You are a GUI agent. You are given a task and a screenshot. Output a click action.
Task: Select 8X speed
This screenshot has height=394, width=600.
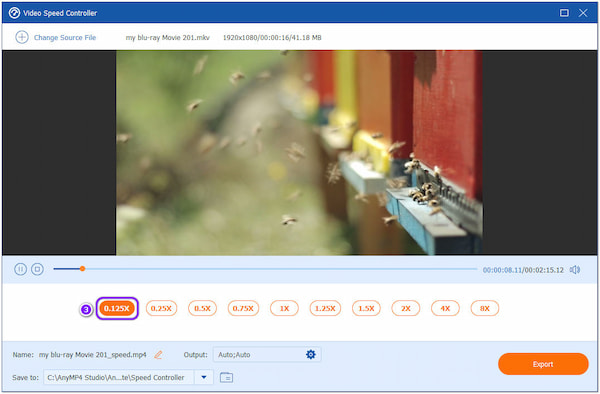coord(485,308)
